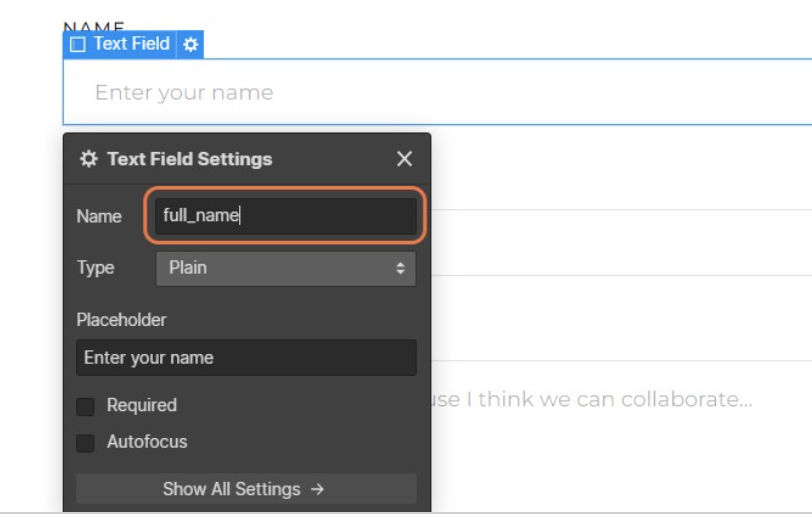Toggle the Autofocus checkbox
Screen dimensions: 812x518
coord(86,442)
